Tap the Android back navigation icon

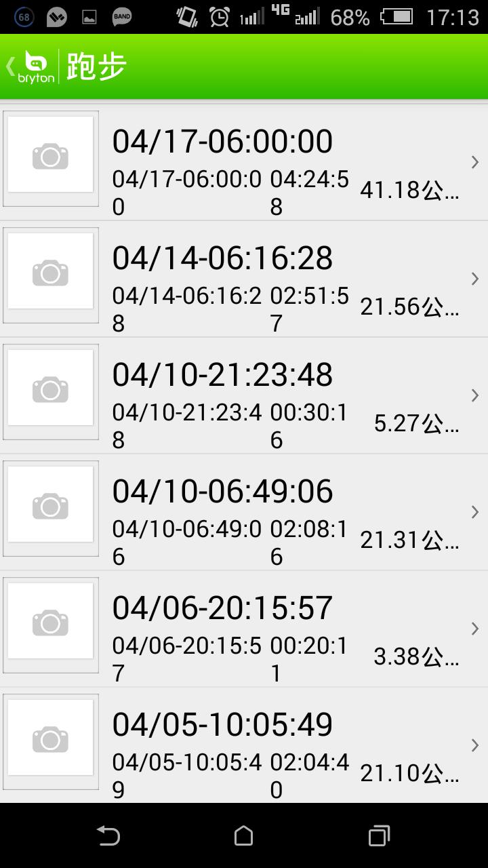tap(108, 835)
